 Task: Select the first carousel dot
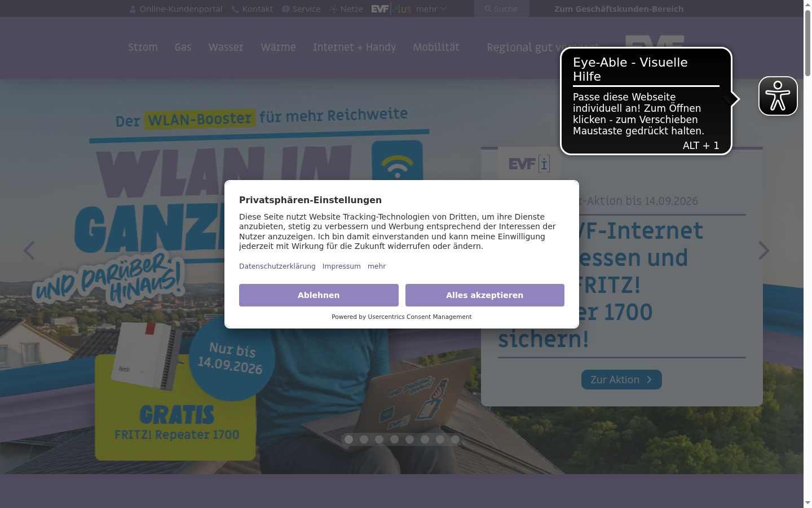(x=348, y=439)
